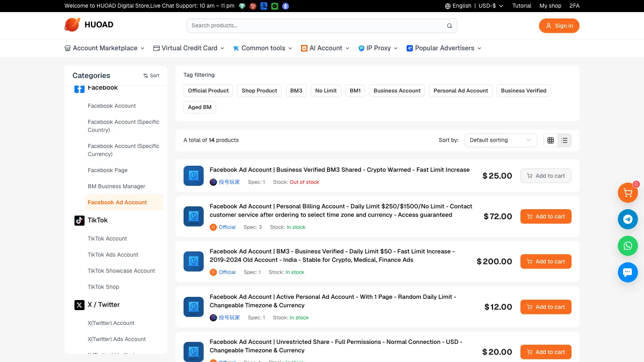This screenshot has height=362, width=644.
Task: Open the Default sorting dropdown
Action: click(x=501, y=140)
